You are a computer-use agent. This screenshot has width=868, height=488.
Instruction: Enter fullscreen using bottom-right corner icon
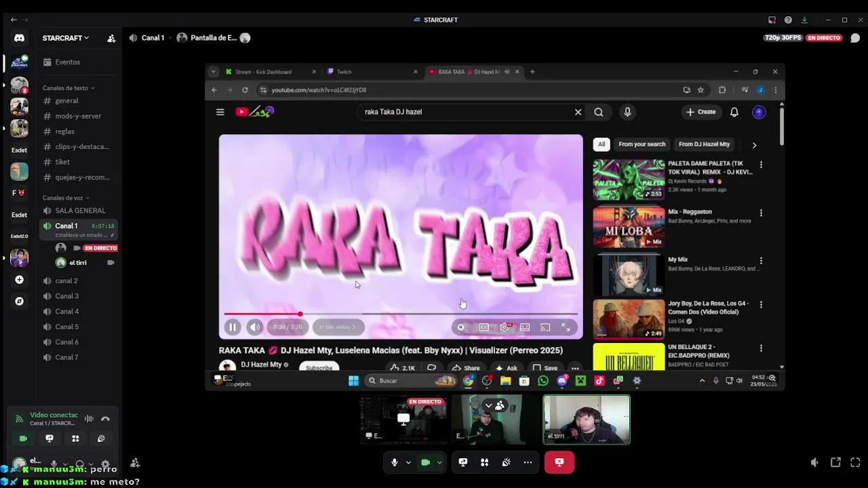click(856, 462)
